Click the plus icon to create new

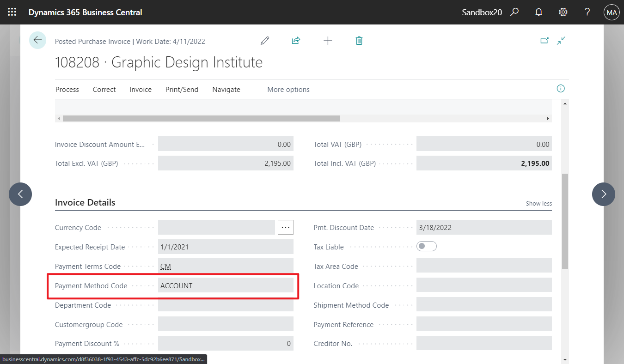point(328,41)
